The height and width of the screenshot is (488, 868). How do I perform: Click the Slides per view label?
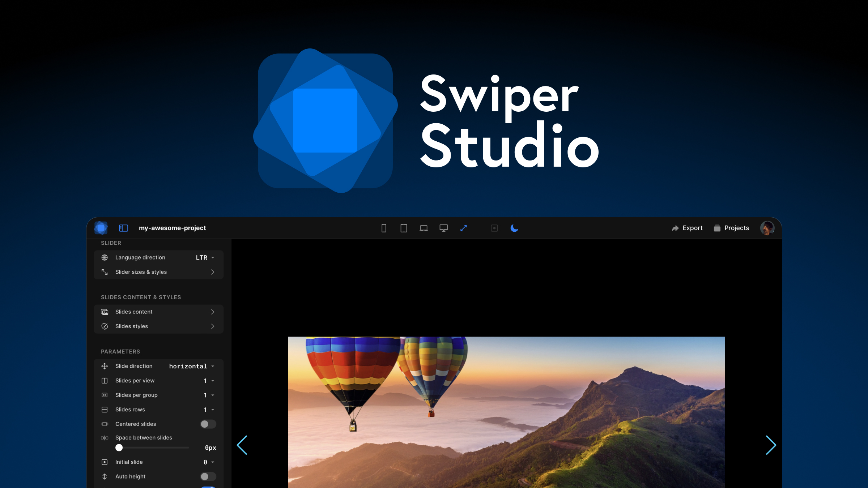[x=135, y=381]
